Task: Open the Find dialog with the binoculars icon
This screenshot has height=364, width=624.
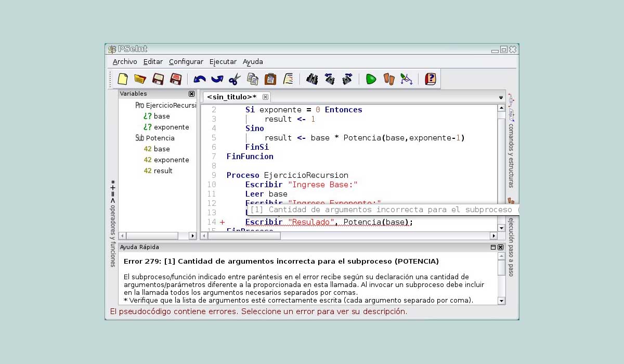Action: (x=312, y=79)
